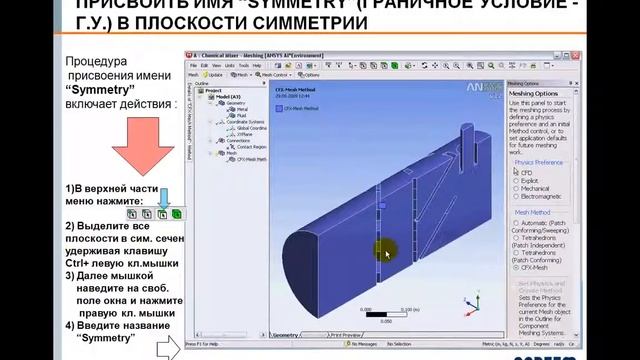This screenshot has height=360, width=640.
Task: Select the Electromagnetic physics preference
Action: [516, 196]
